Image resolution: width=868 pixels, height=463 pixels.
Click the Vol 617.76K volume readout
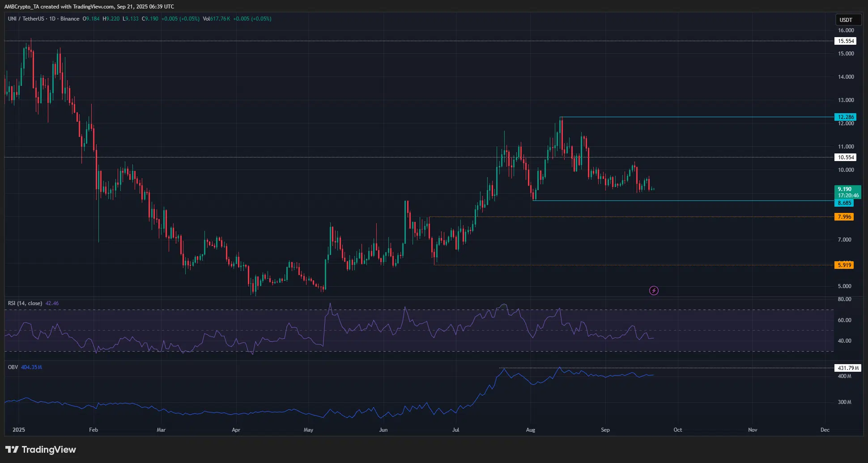pos(217,19)
